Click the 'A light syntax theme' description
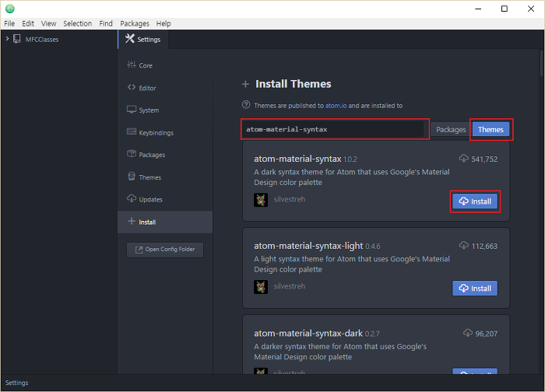545x392 pixels. click(x=352, y=264)
